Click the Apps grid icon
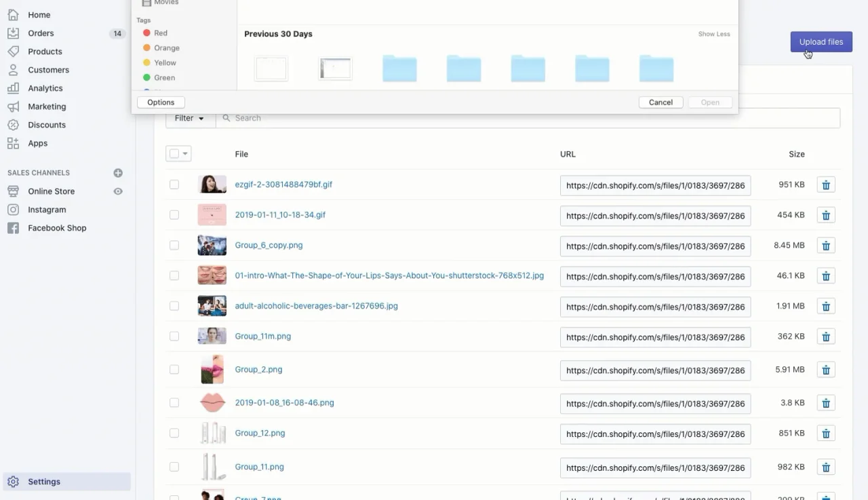 click(x=13, y=143)
